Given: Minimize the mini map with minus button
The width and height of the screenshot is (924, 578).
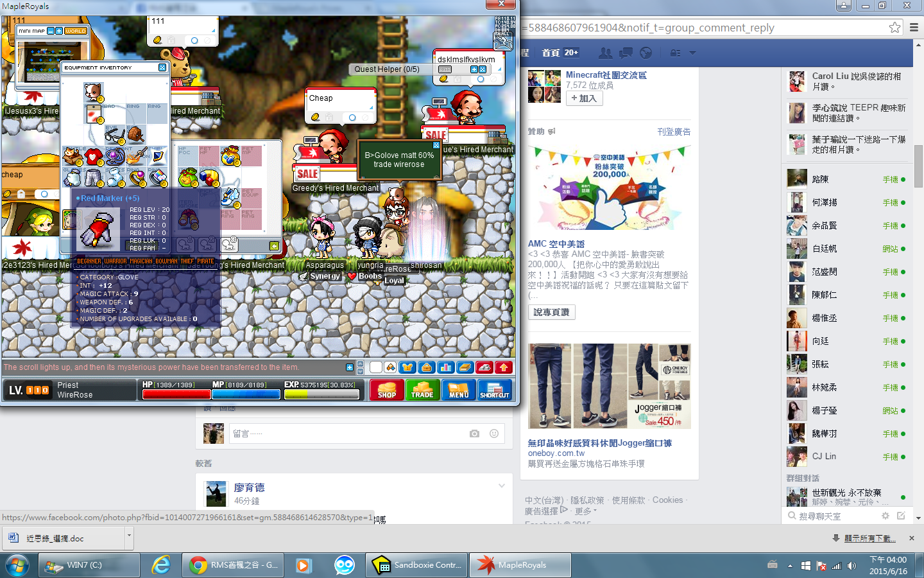Looking at the screenshot, I should (x=51, y=31).
